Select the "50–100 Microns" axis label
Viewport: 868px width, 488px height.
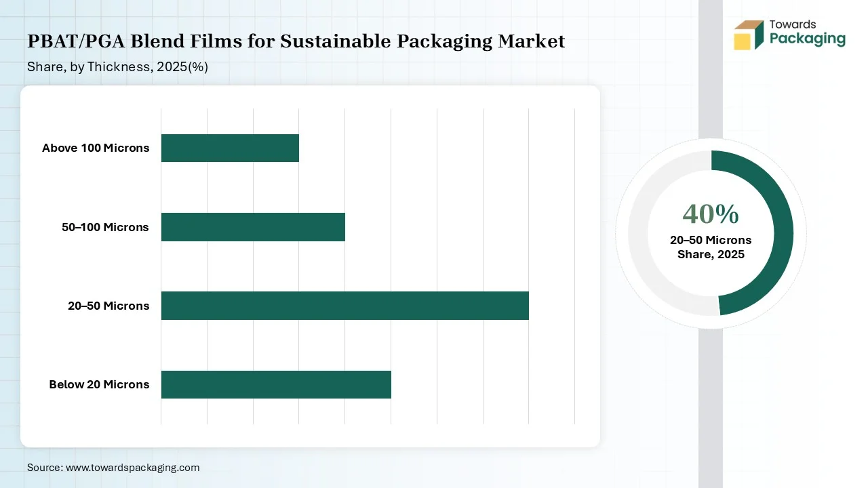[105, 227]
